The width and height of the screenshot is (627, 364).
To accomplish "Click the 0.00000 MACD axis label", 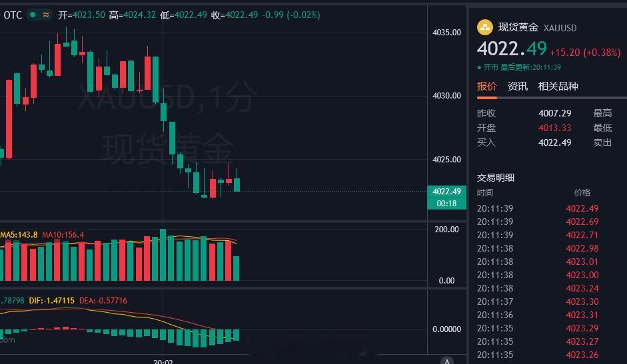I will [446, 329].
